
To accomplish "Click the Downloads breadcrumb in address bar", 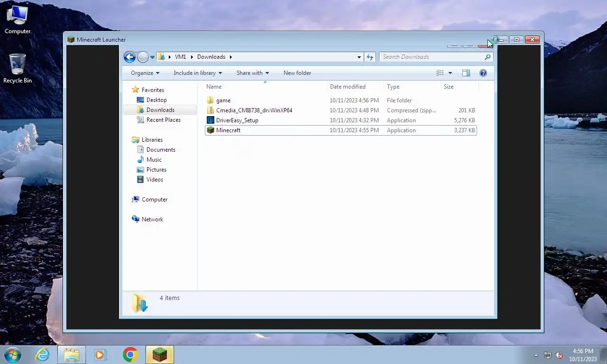I will [x=211, y=57].
